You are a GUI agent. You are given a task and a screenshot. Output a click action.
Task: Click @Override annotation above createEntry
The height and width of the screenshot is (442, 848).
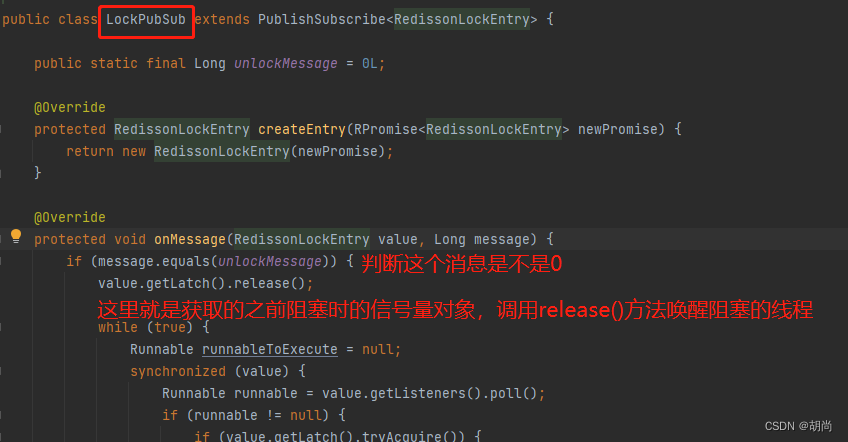(70, 107)
